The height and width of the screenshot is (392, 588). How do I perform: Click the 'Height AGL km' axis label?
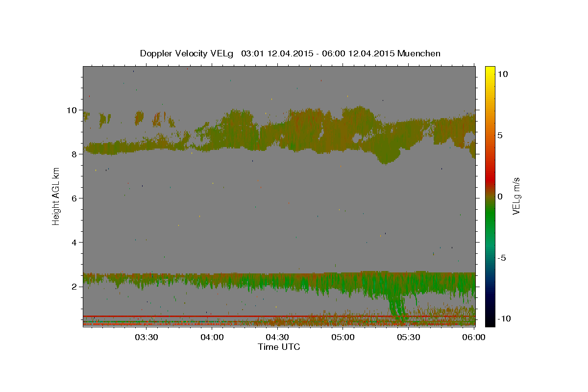tap(56, 196)
